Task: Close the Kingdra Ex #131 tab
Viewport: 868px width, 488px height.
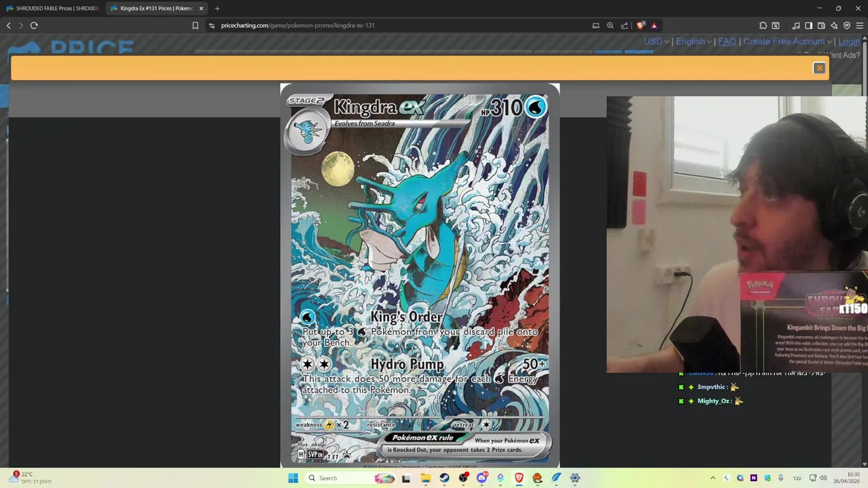Action: [201, 8]
